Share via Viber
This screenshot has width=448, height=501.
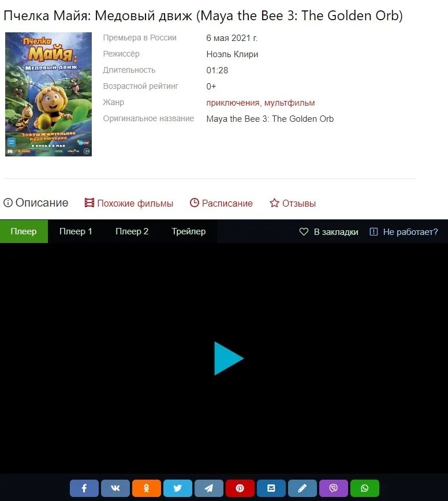[333, 488]
